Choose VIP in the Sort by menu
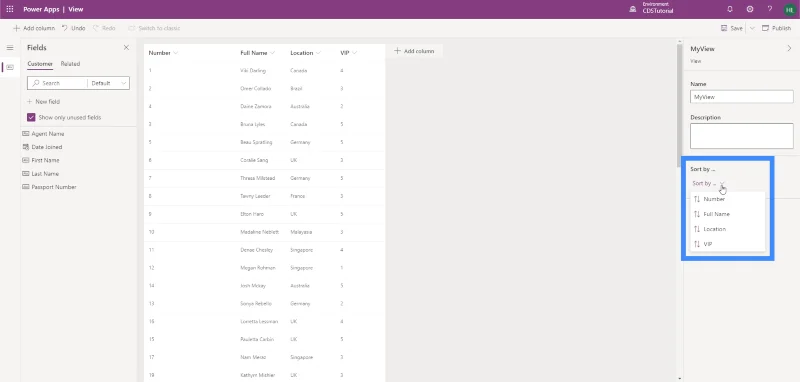 [728, 244]
